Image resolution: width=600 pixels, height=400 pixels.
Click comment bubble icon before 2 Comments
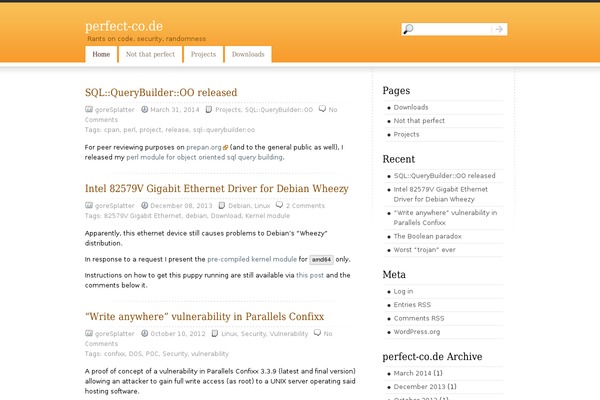[x=279, y=205]
